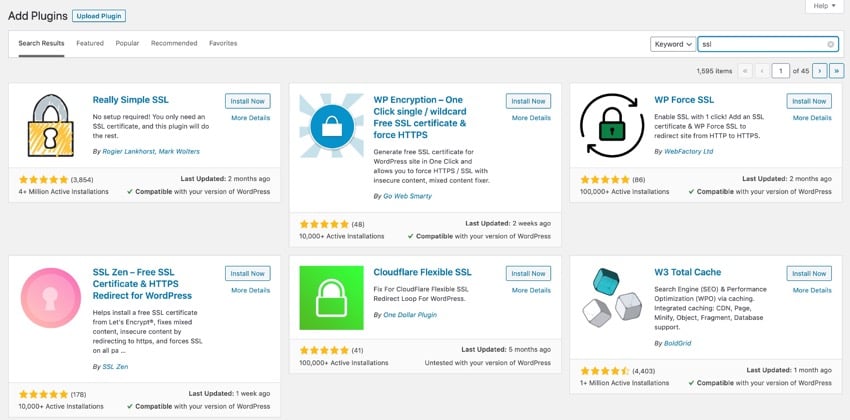Viewport: 850px width, 420px height.
Task: Open the Recommended tab
Action: 174,43
